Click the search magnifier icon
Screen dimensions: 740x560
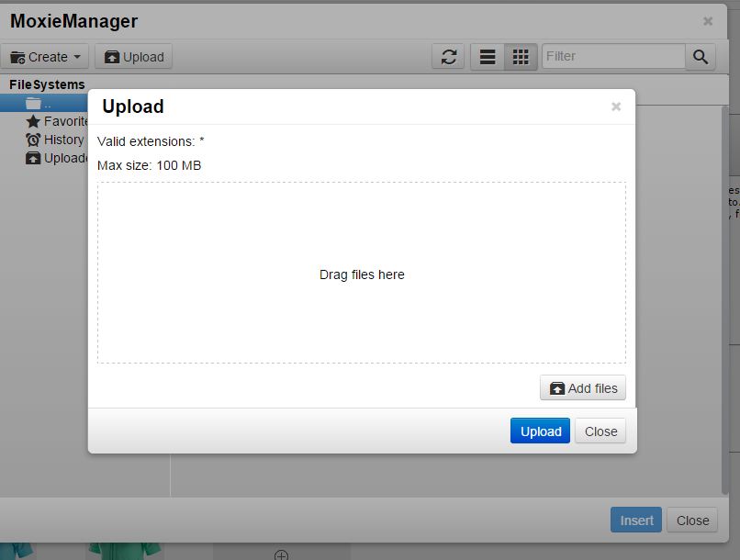coord(701,57)
